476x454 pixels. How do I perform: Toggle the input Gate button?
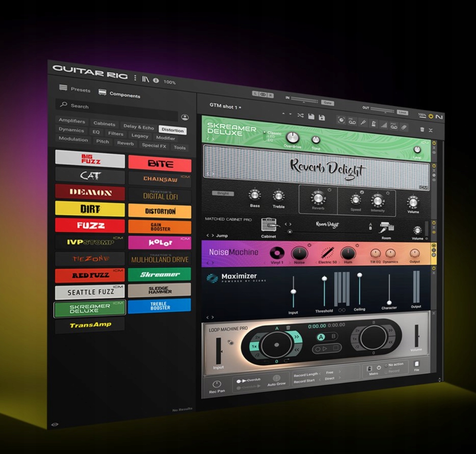pos(328,103)
